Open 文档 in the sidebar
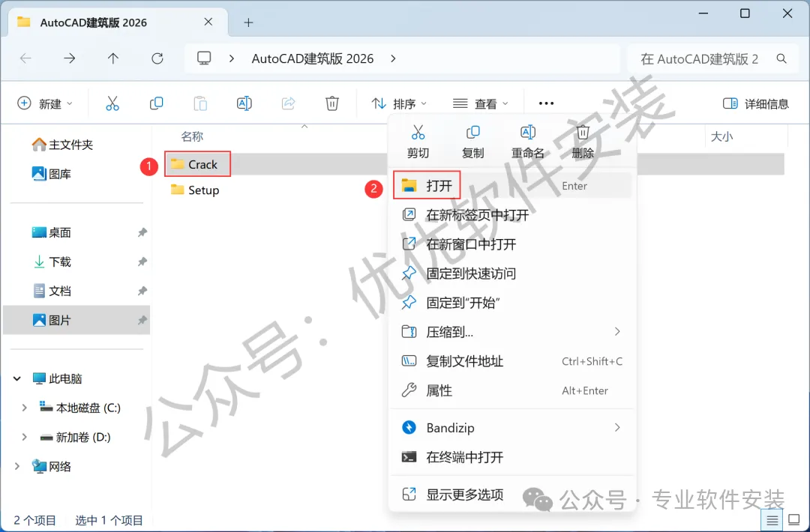Image resolution: width=810 pixels, height=532 pixels. [52, 291]
